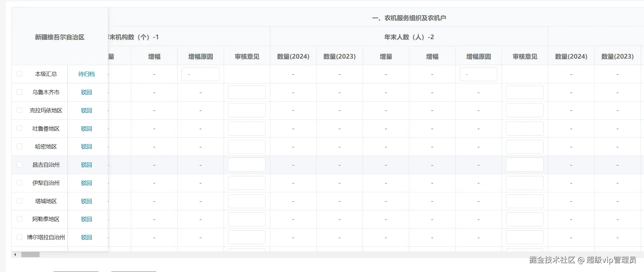This screenshot has height=272, width=644.
Task: Click 昌吉自治州 审核意见 input under 年末人数
Action: point(525,165)
